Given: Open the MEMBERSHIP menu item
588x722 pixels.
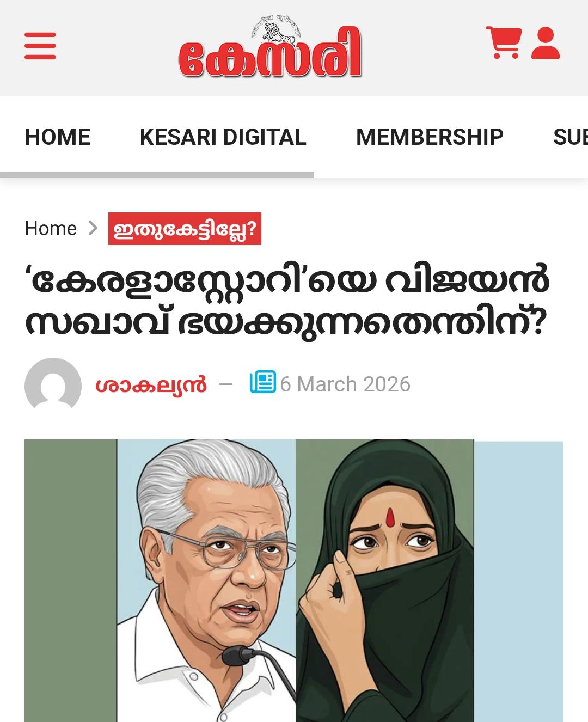Looking at the screenshot, I should [x=430, y=137].
